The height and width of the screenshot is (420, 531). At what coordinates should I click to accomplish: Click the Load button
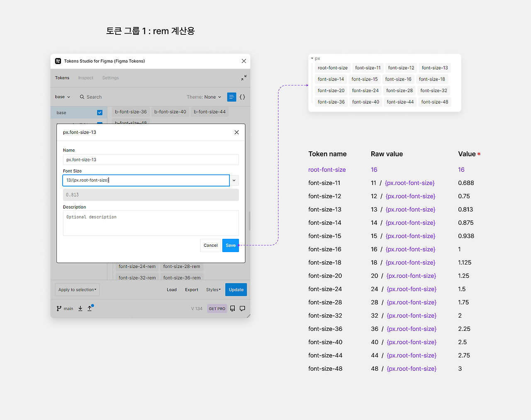(x=172, y=290)
